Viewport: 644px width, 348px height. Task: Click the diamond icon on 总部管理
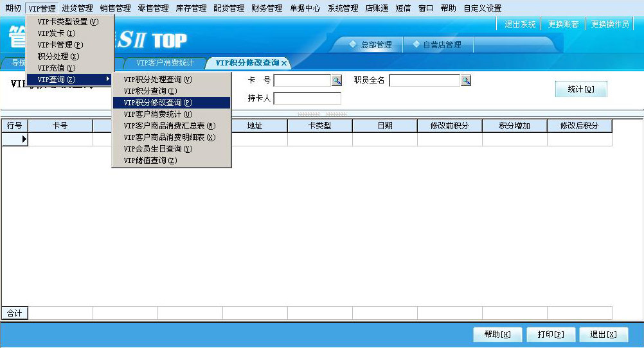pos(352,44)
